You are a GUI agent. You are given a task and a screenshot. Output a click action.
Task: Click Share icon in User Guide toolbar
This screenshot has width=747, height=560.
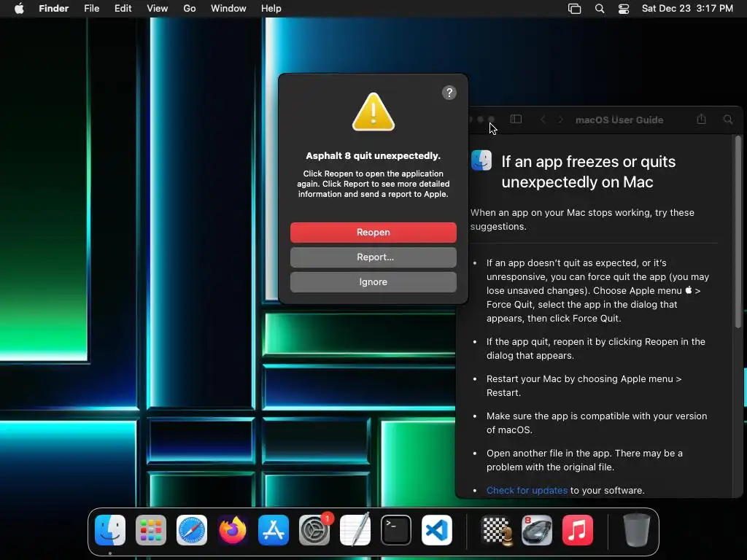click(701, 119)
